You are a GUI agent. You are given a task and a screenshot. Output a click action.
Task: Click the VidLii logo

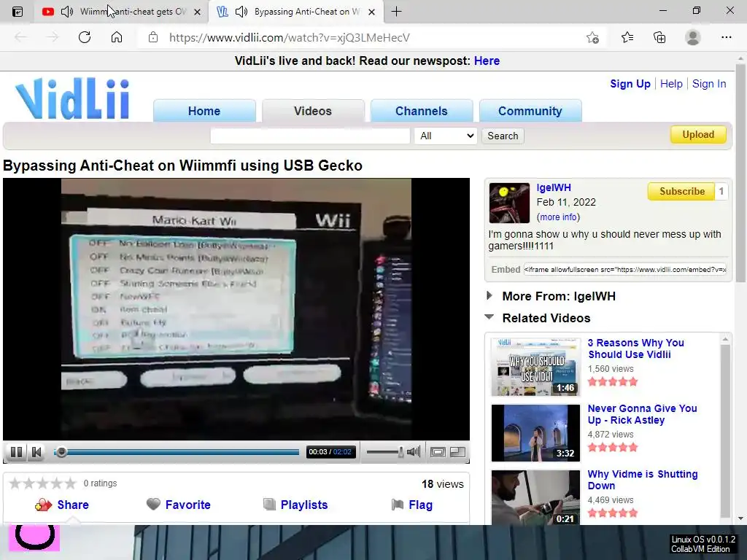(x=73, y=98)
